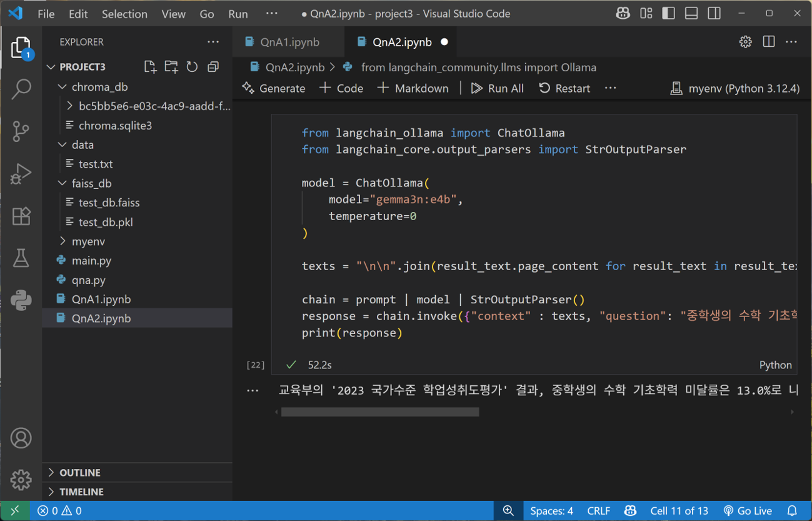Open the main.py file
Viewport: 812px width, 521px height.
tap(91, 260)
